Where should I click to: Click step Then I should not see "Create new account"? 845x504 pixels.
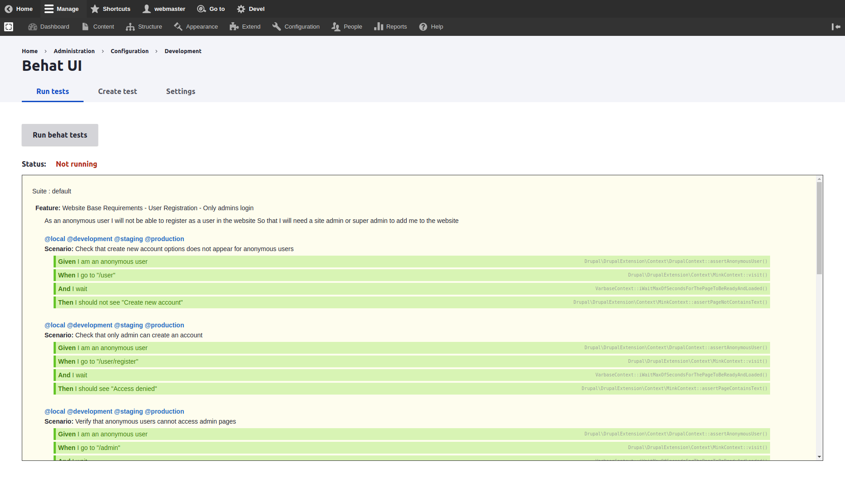click(412, 302)
